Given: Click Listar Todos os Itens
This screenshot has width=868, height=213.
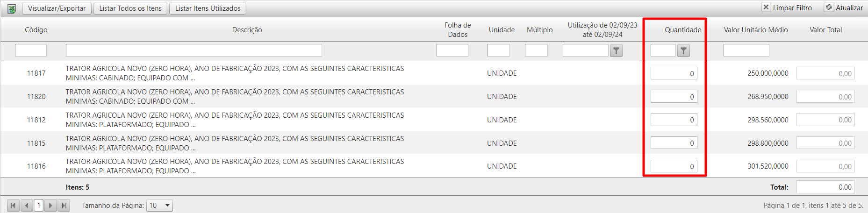Looking at the screenshot, I should point(130,8).
